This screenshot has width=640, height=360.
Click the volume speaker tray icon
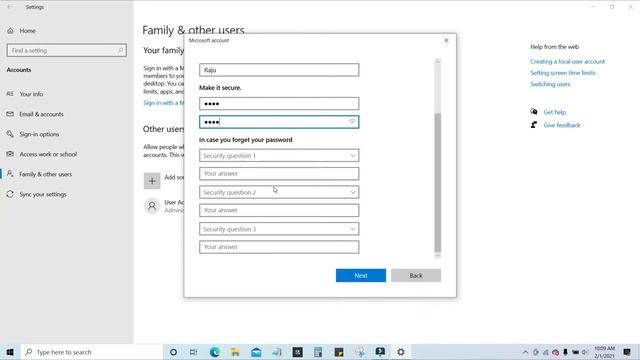(584, 352)
